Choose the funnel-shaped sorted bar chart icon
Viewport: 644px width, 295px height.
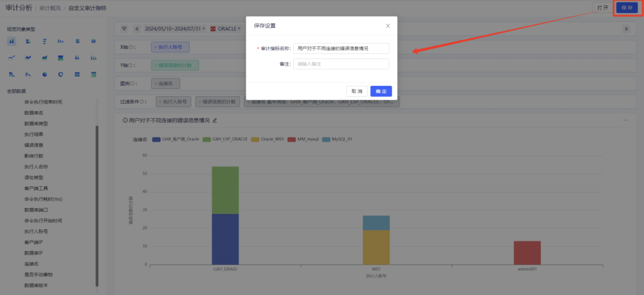pos(44,41)
